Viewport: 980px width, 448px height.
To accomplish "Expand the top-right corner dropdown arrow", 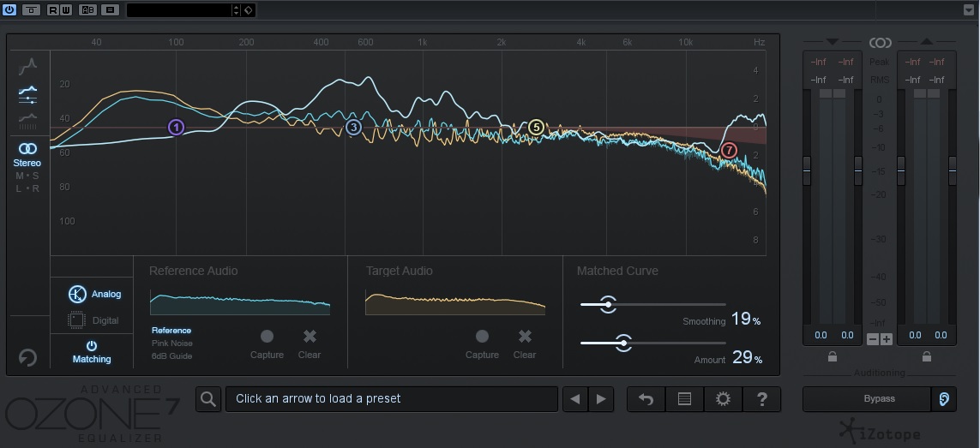I will click(x=968, y=10).
